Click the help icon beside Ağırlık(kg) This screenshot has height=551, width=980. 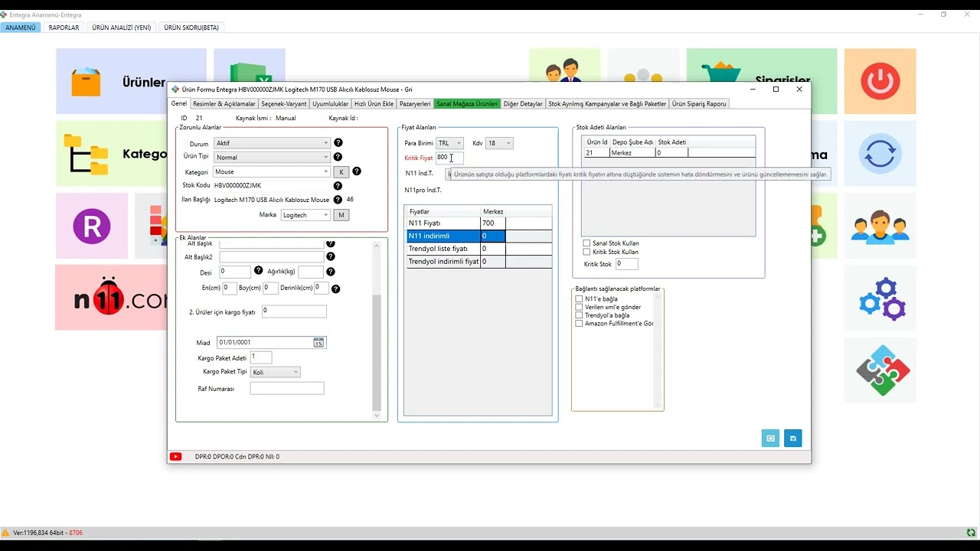[331, 272]
